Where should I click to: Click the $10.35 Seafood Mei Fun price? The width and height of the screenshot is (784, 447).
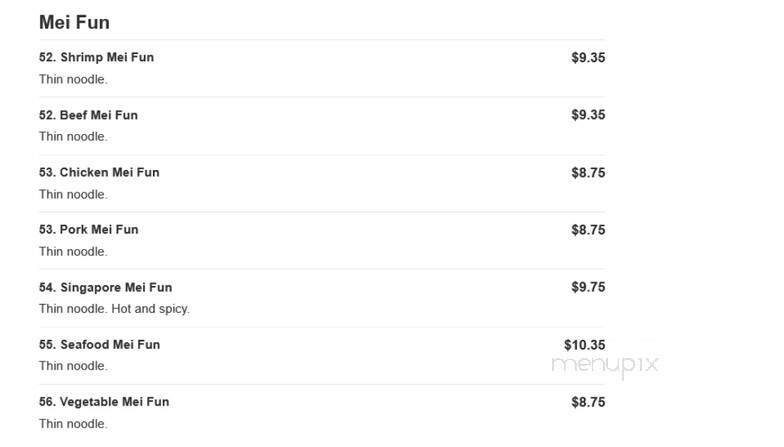[584, 345]
